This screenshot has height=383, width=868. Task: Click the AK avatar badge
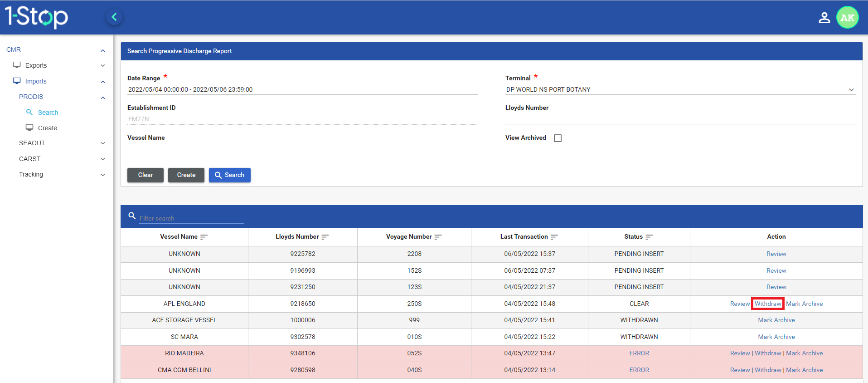coord(847,18)
